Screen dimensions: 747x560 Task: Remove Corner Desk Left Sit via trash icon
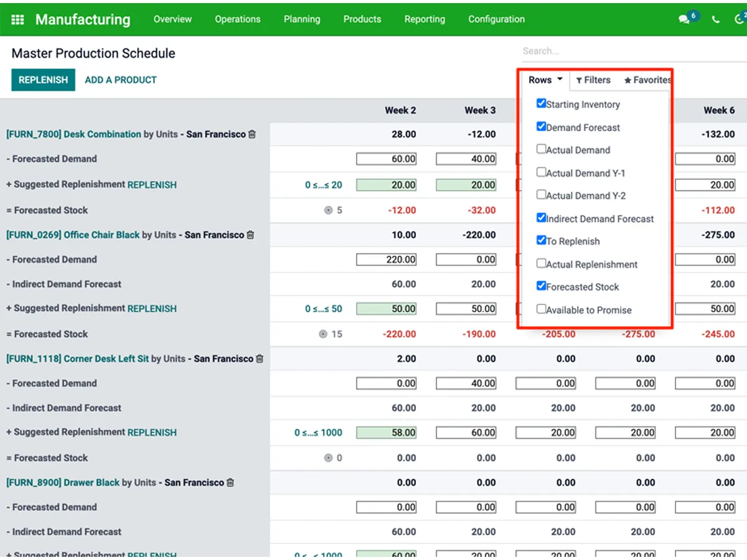point(260,358)
